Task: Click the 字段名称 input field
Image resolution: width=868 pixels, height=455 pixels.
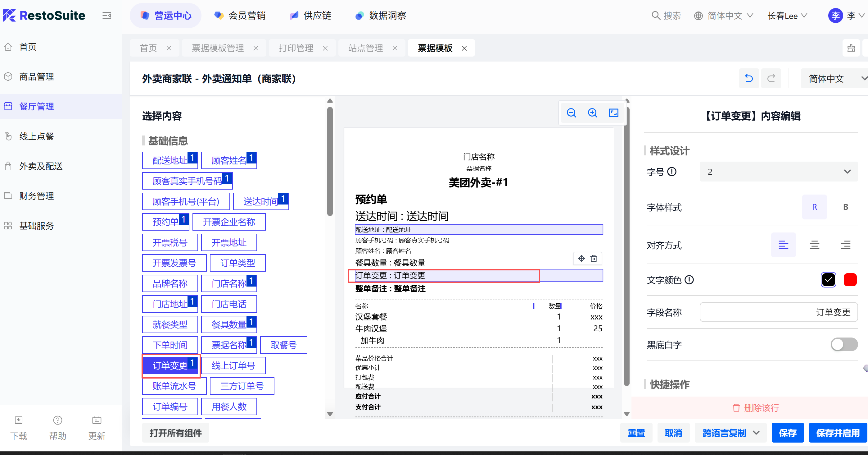Action: 778,312
